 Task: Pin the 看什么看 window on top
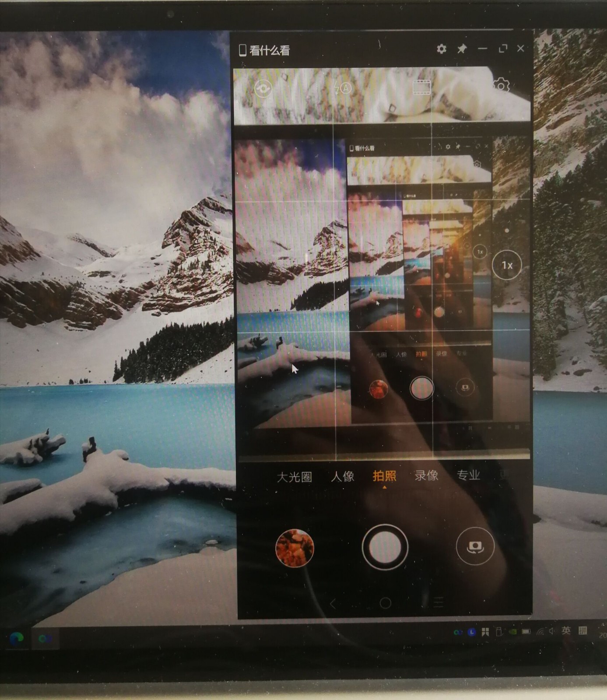pos(462,49)
